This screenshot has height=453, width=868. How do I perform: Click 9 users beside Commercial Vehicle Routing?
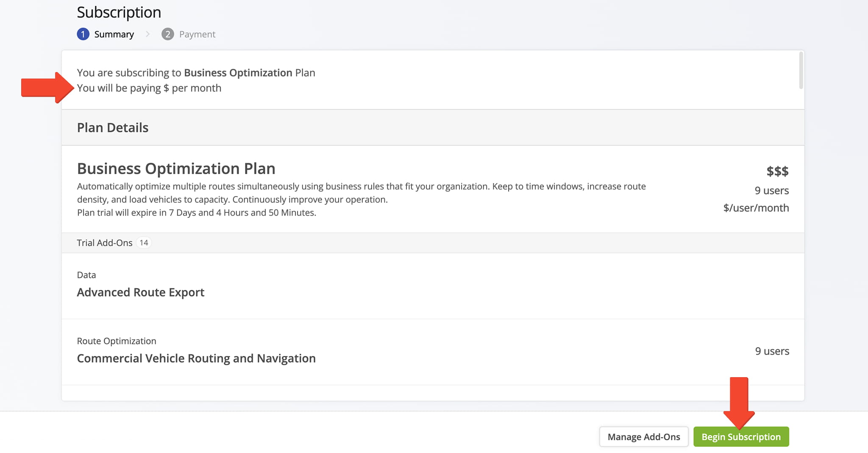[x=772, y=351]
